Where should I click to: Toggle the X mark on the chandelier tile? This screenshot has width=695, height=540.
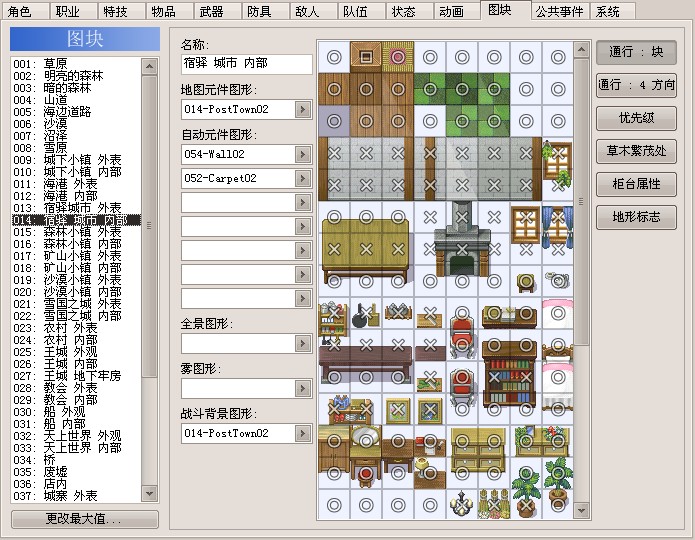coord(462,505)
